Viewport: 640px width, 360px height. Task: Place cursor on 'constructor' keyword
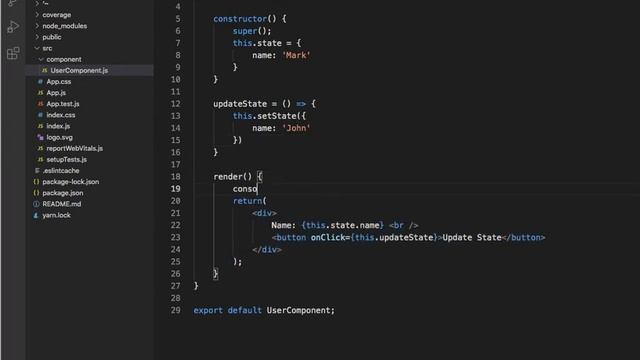coord(240,19)
